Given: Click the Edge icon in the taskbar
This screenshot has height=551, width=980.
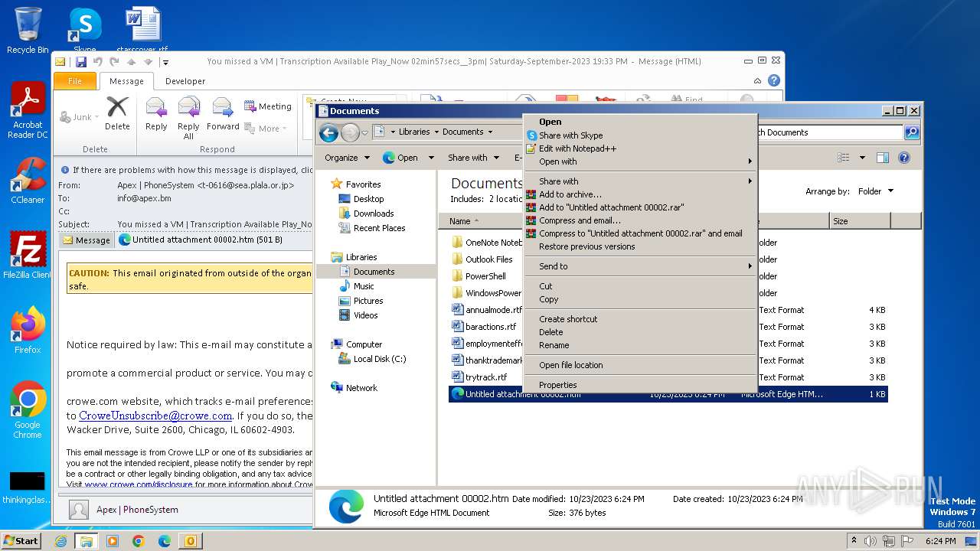Looking at the screenshot, I should coord(165,541).
